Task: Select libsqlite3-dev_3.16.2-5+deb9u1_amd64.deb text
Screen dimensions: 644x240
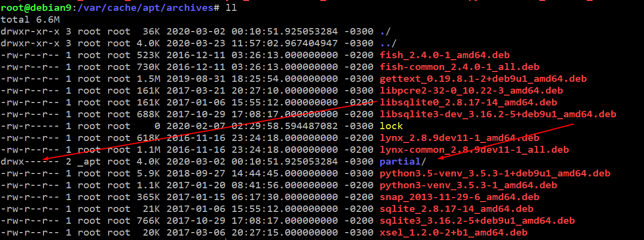Action: click(498, 114)
